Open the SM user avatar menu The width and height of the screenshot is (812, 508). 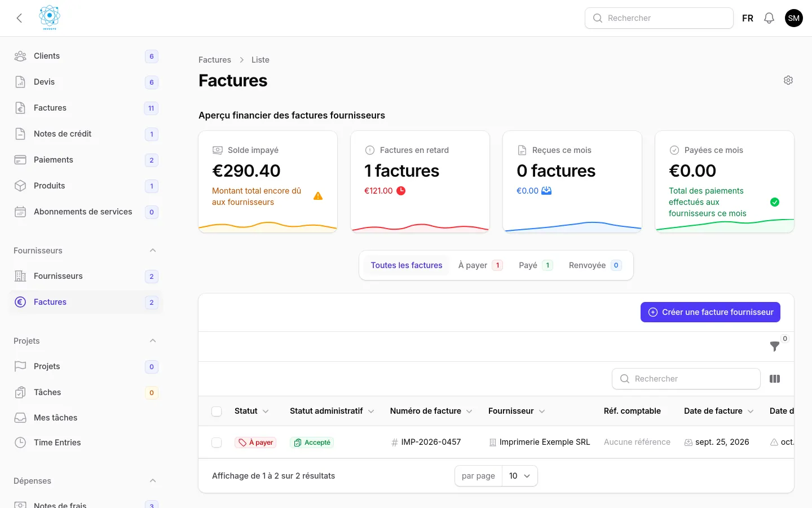coord(794,18)
